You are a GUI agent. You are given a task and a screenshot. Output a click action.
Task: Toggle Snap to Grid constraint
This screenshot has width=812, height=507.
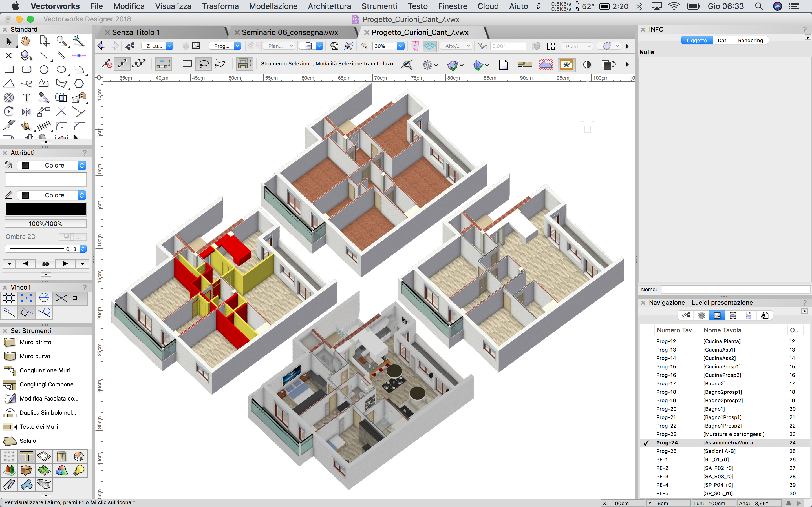coord(9,298)
